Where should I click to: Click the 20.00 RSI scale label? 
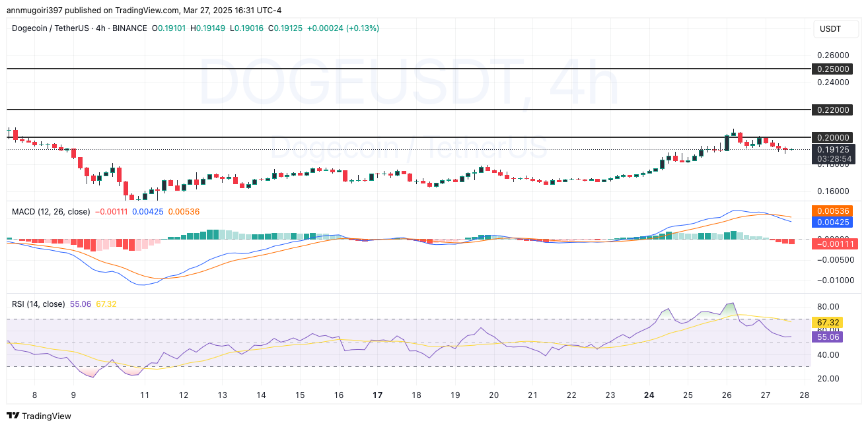[827, 379]
